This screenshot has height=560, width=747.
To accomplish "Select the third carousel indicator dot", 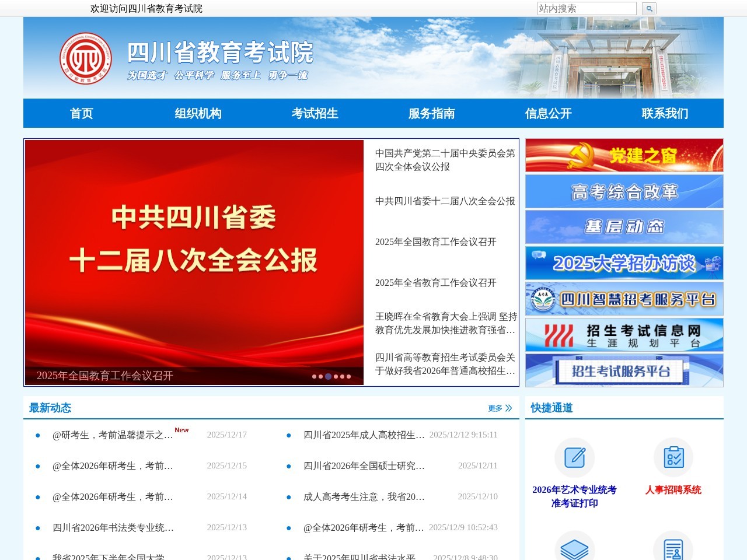I will tap(328, 376).
